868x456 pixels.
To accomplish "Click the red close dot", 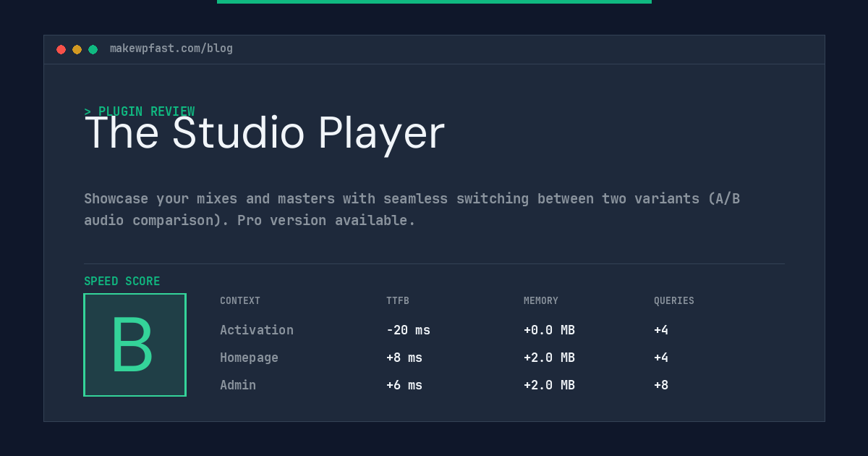I will pos(61,49).
